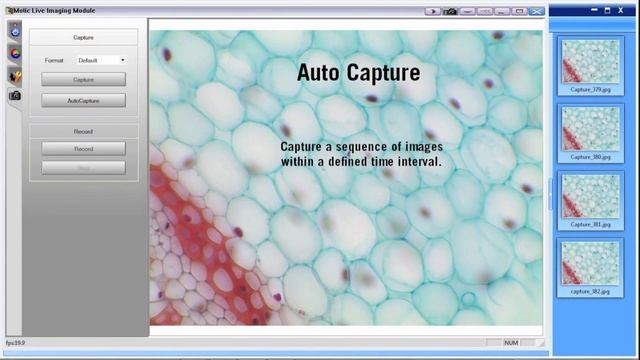Open the color wheel adjustment sidebar tab

tap(15, 53)
